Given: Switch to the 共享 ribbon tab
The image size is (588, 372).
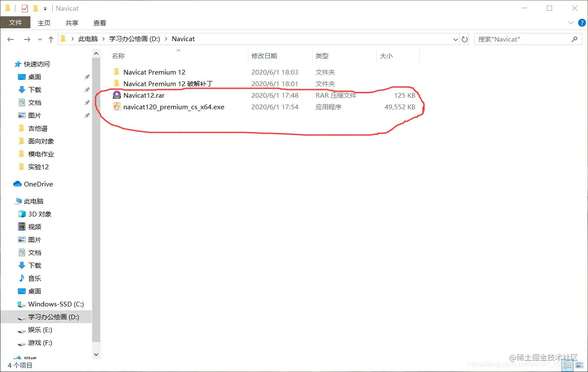Looking at the screenshot, I should pos(72,23).
